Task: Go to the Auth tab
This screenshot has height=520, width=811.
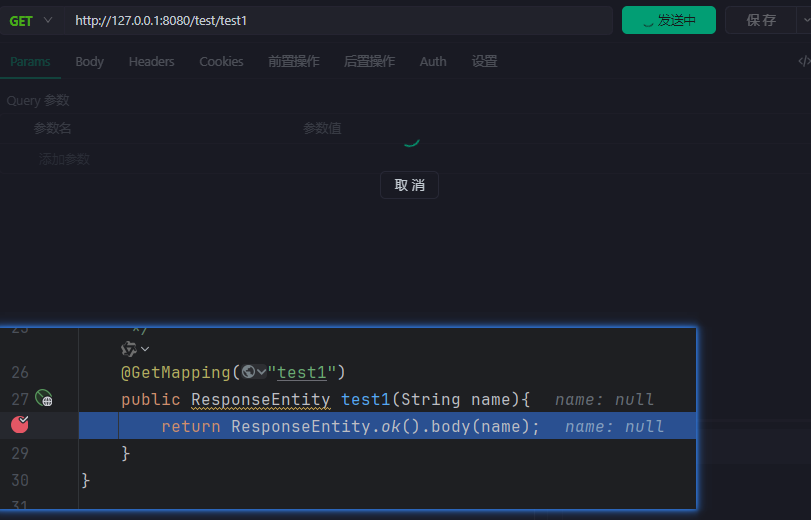Action: click(433, 61)
